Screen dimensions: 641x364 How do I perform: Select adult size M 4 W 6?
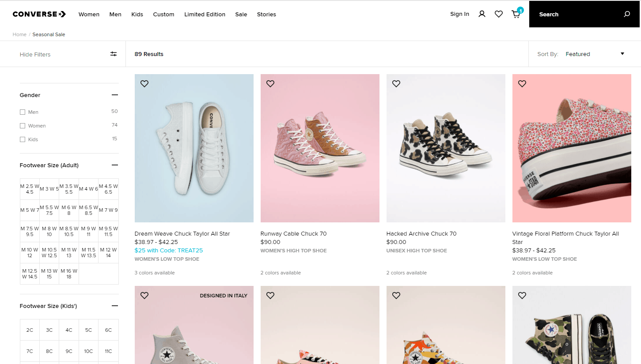point(89,189)
